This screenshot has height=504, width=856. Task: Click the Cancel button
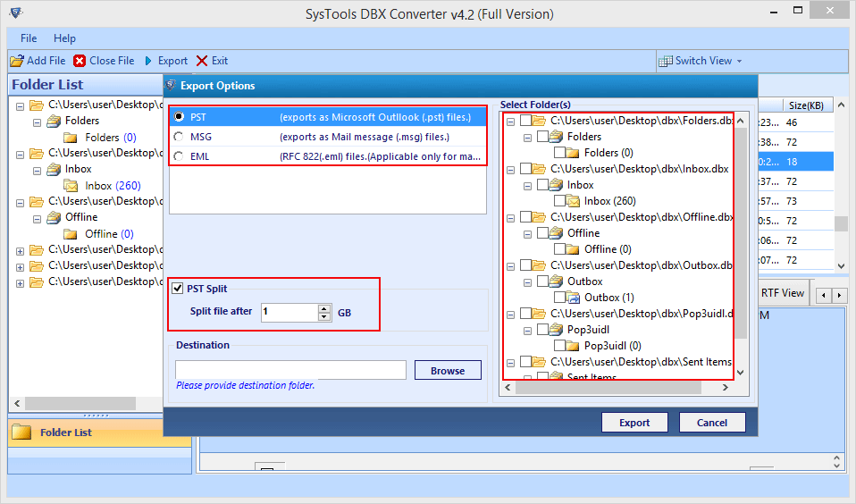[x=712, y=422]
